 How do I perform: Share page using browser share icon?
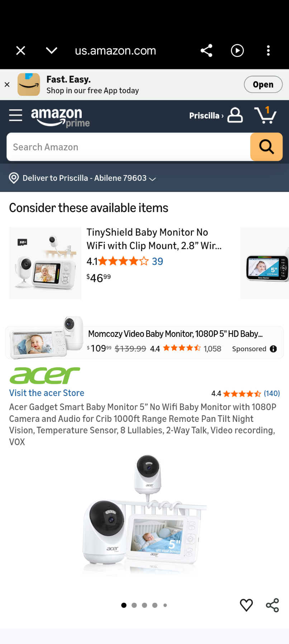click(207, 51)
